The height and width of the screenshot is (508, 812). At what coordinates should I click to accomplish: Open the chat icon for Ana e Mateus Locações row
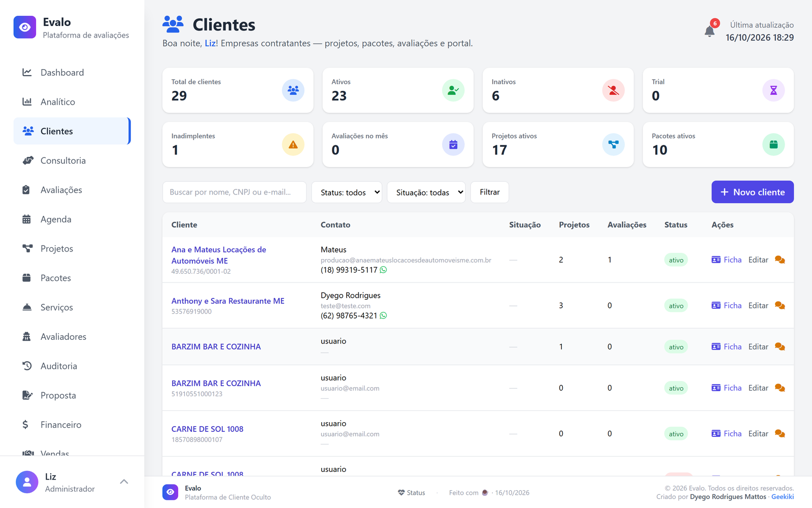tap(780, 260)
